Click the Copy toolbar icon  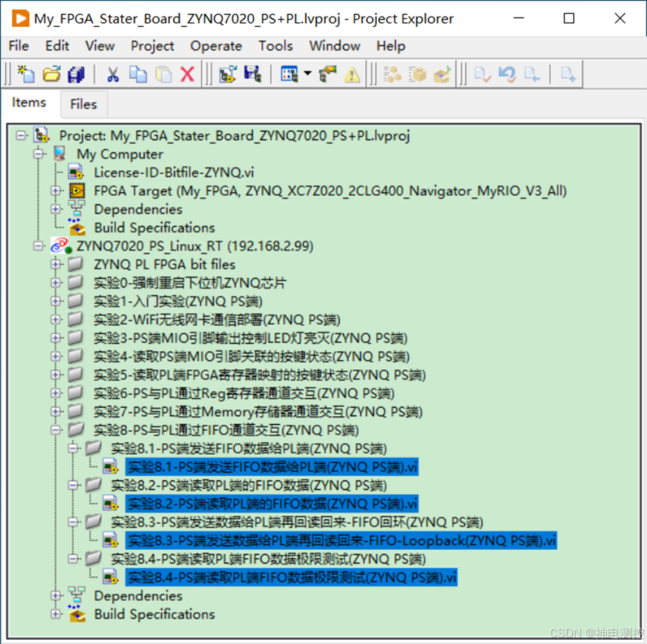coord(138,75)
